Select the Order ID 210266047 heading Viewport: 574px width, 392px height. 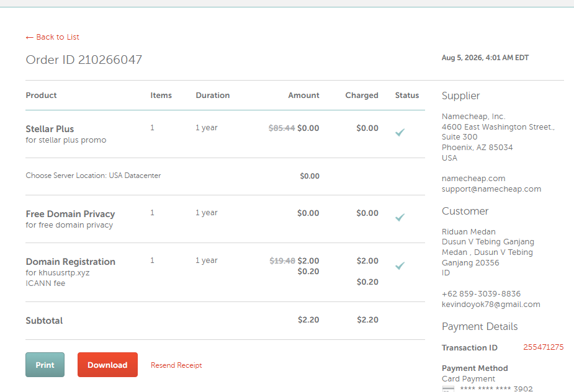pyautogui.click(x=84, y=60)
